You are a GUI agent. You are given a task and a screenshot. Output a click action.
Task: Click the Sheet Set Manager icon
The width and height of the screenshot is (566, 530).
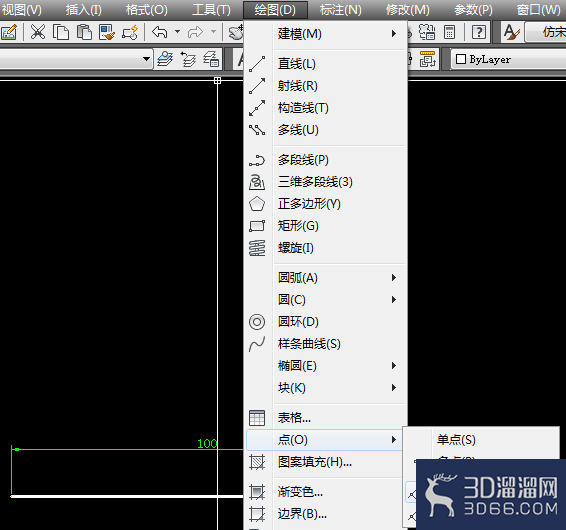427,32
